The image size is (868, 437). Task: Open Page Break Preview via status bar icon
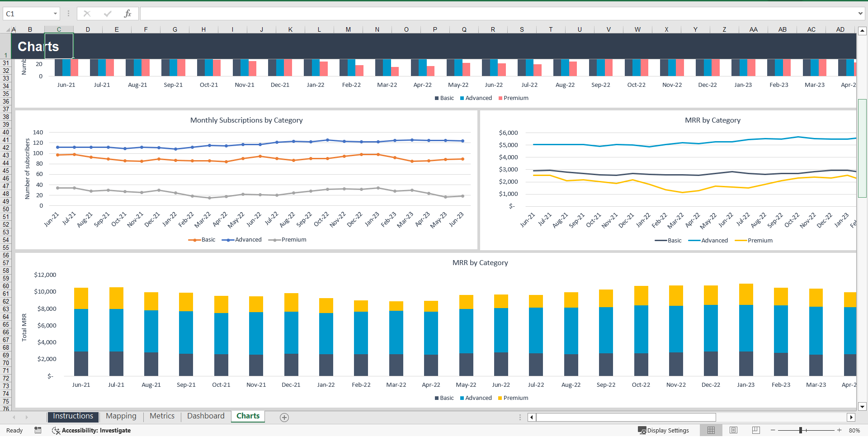(x=755, y=430)
